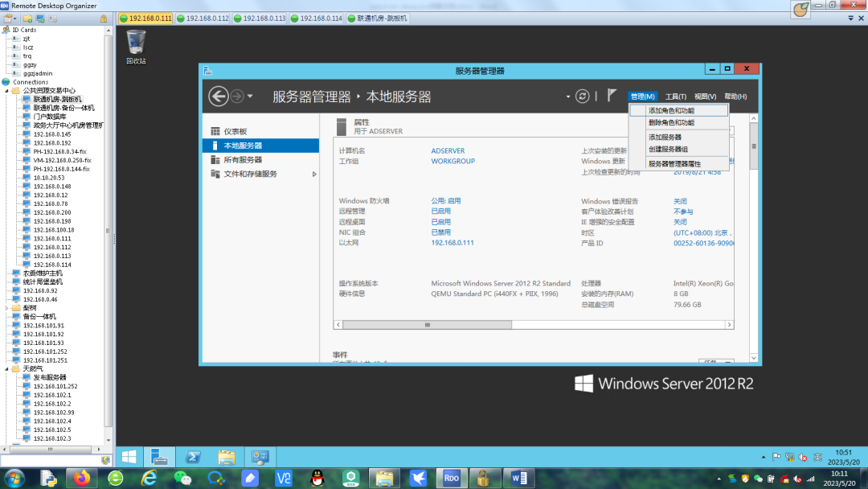
Task: Open File Explorer from the remote taskbar
Action: pos(227,457)
